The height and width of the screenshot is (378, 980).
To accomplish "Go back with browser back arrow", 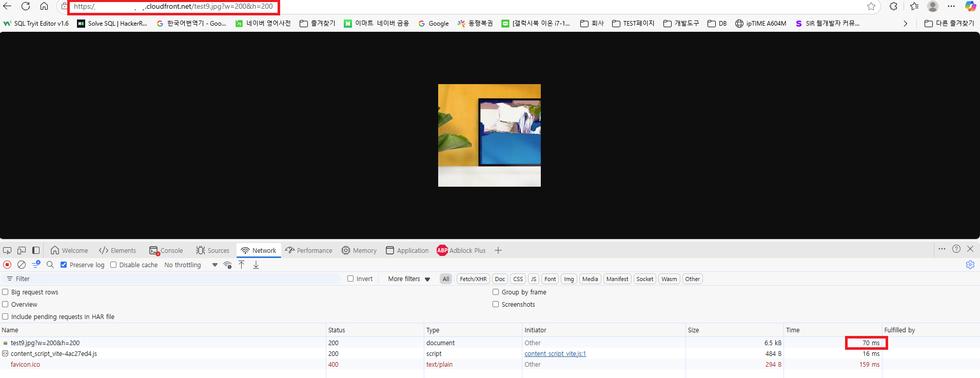I will [7, 6].
